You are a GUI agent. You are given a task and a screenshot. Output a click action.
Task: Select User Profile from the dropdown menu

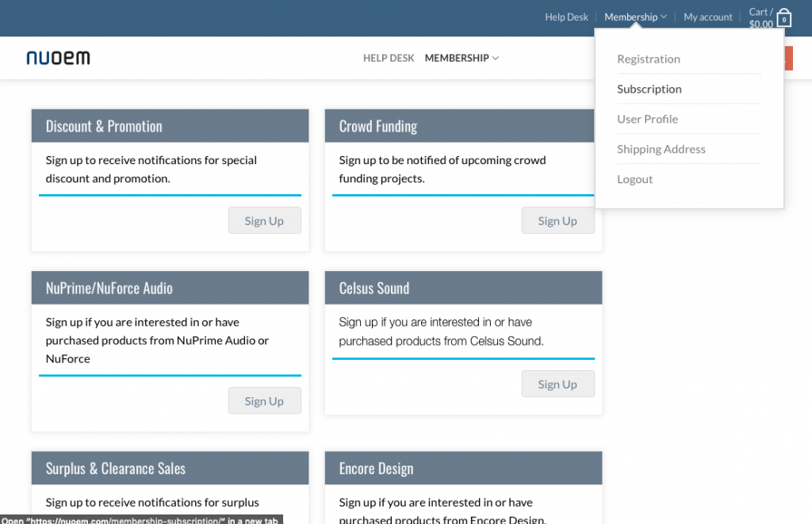pyautogui.click(x=647, y=119)
